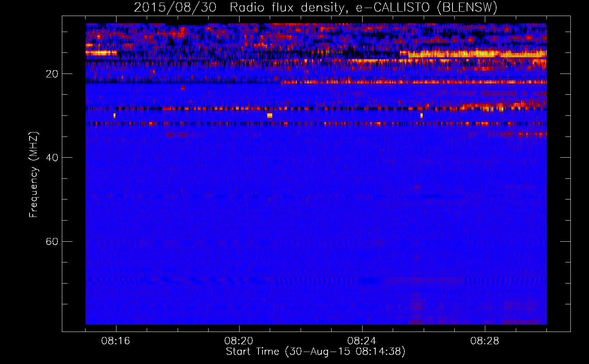Click the 08:24 time tick label
Screen dimensions: 589x364
(x=362, y=341)
